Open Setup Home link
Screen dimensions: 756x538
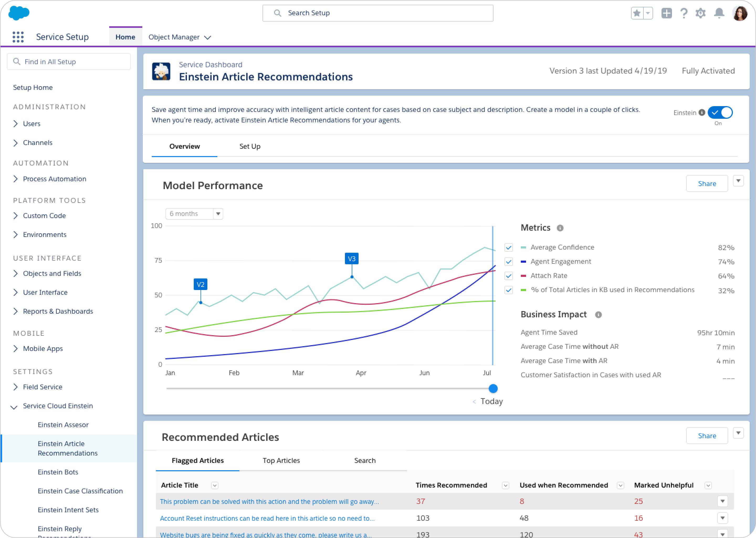(x=33, y=87)
